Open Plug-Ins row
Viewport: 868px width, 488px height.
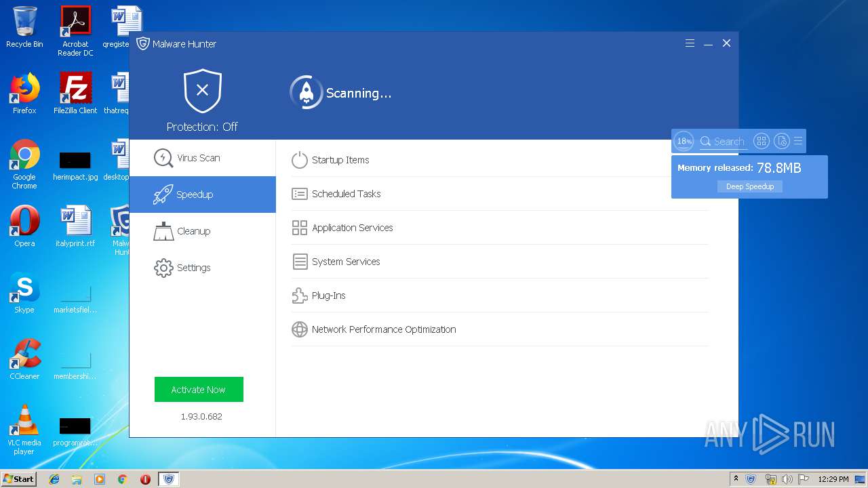click(x=500, y=296)
